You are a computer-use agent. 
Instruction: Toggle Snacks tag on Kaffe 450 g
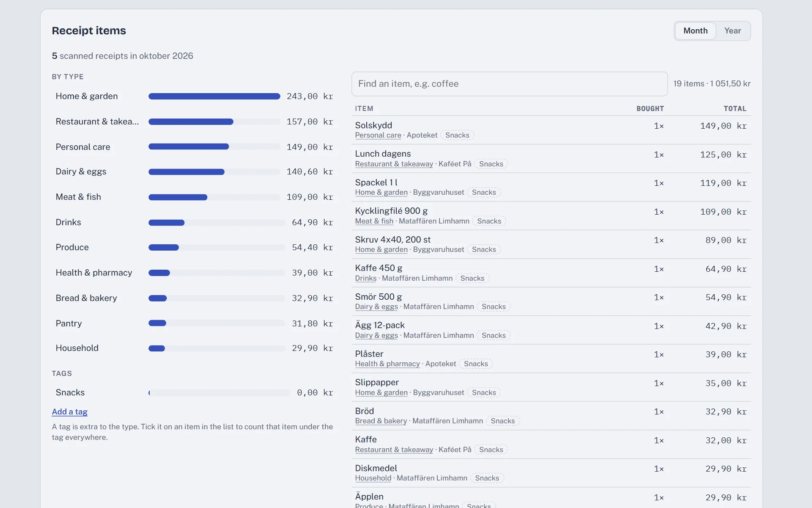tap(472, 278)
